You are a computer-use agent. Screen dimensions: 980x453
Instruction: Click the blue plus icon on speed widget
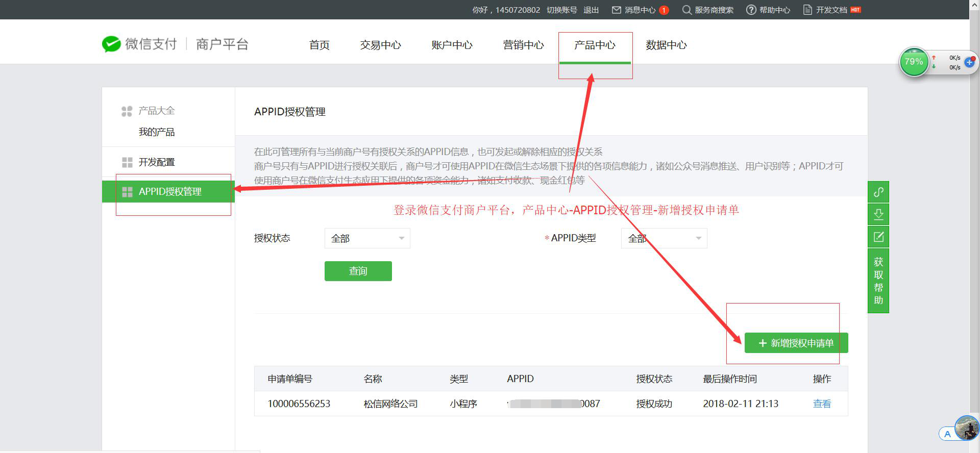coord(969,62)
